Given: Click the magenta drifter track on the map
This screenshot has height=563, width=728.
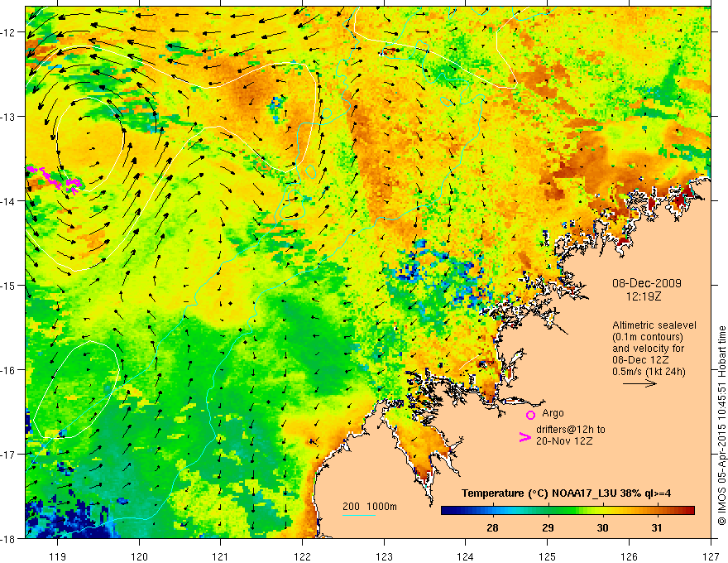Looking at the screenshot, I should tap(54, 179).
